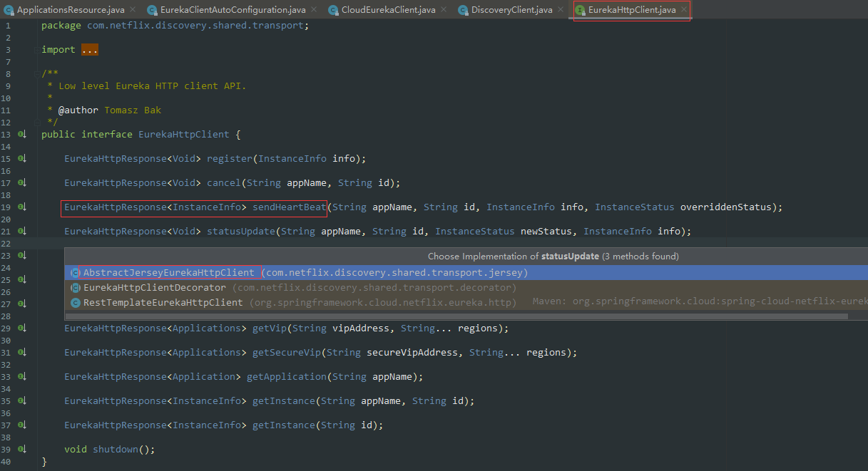
Task: Click gutter icon beside sendHeartBeat line
Action: coord(22,207)
